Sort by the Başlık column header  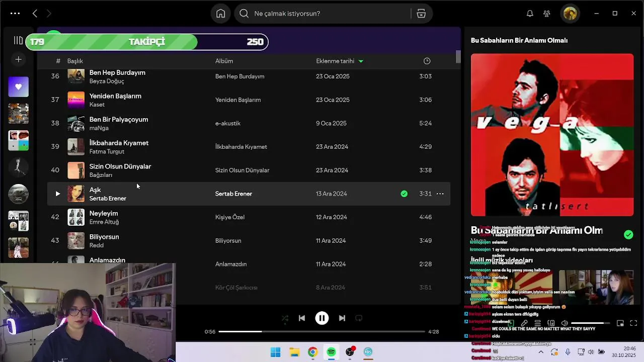point(75,61)
